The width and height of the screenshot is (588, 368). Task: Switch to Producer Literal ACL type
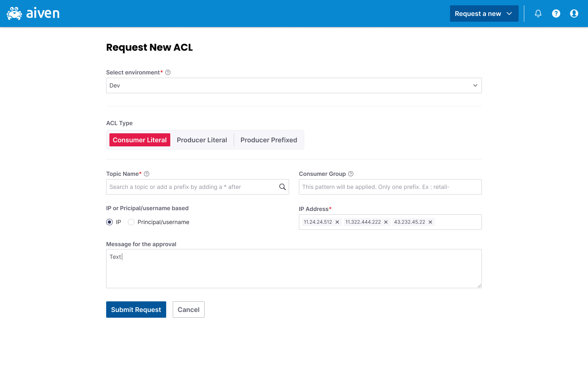202,140
